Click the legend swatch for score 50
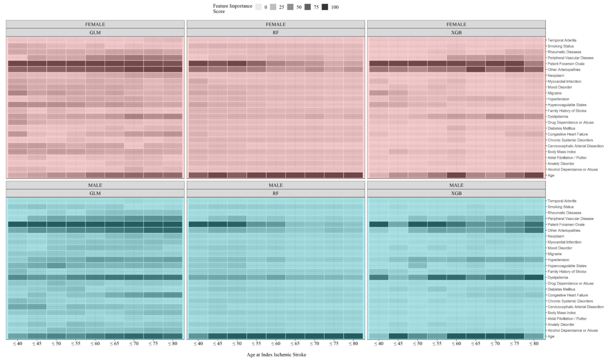Screen dimensions: 607x364 290,7
